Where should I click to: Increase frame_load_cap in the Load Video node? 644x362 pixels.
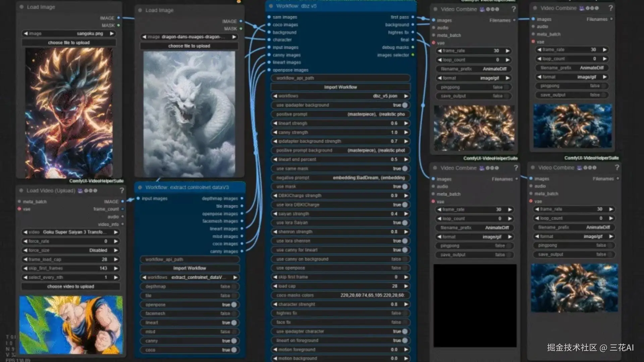pos(116,259)
